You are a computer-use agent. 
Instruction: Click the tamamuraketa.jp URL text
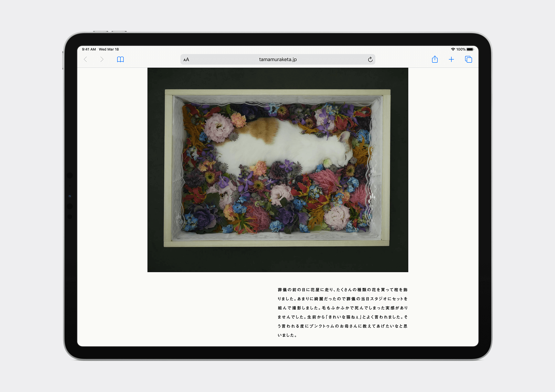tap(278, 59)
